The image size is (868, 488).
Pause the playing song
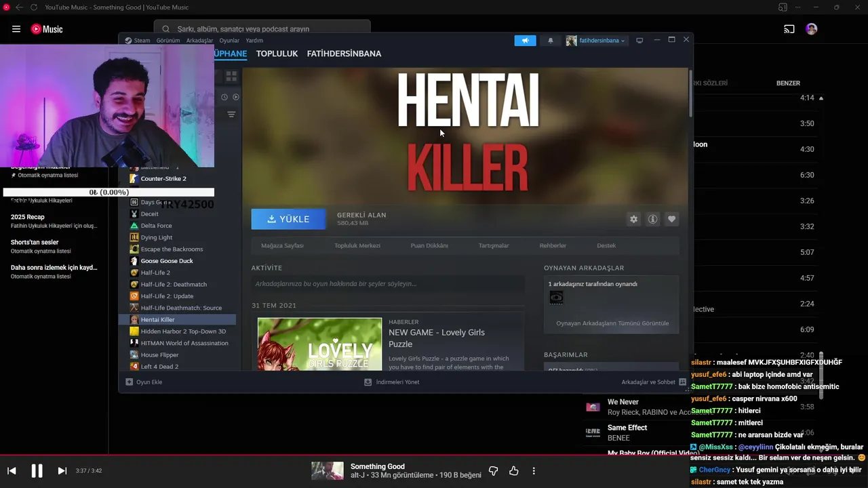(37, 471)
